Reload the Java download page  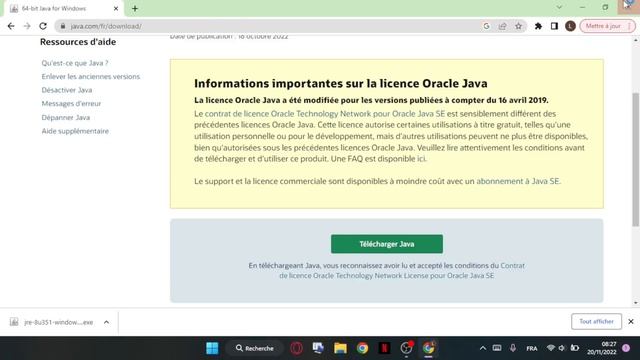43,26
